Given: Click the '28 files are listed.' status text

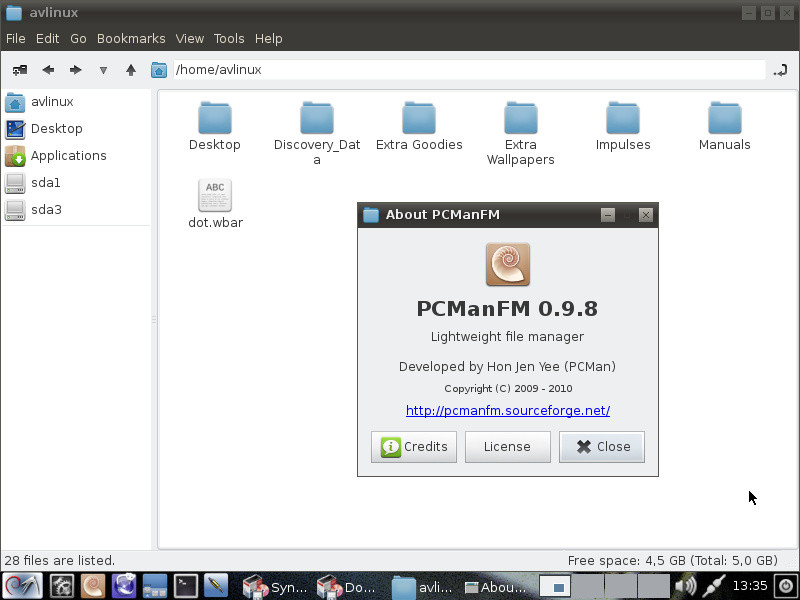Looking at the screenshot, I should (x=60, y=561).
